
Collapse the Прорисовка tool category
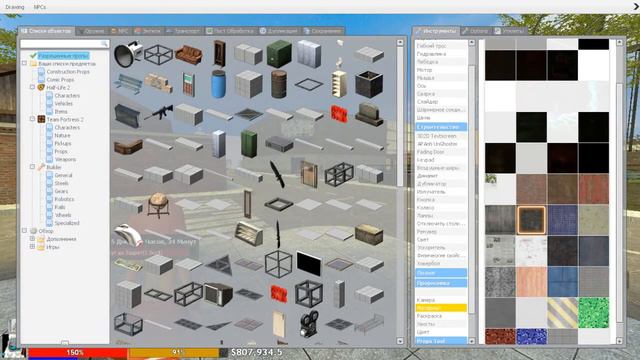[x=441, y=283]
